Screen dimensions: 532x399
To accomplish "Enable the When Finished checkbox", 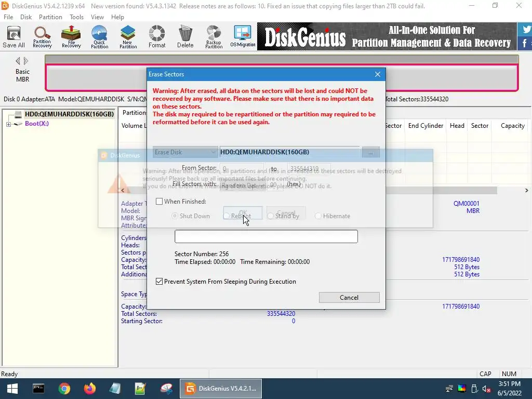I will tap(159, 202).
